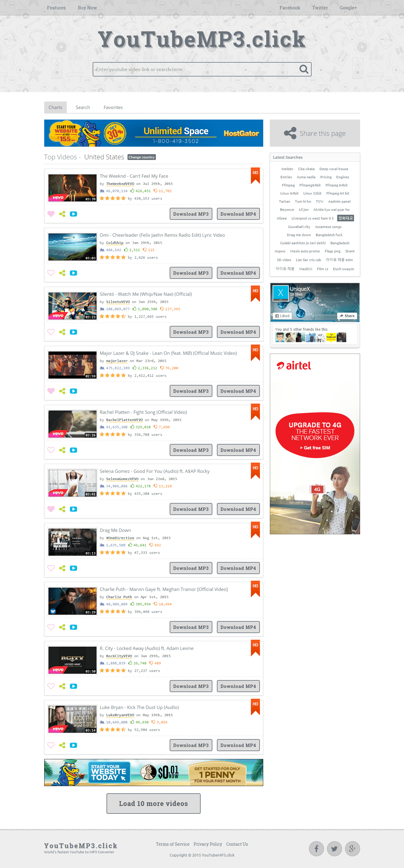Download MP4 of Luke Bryan Kick The Dust Up

point(238,745)
